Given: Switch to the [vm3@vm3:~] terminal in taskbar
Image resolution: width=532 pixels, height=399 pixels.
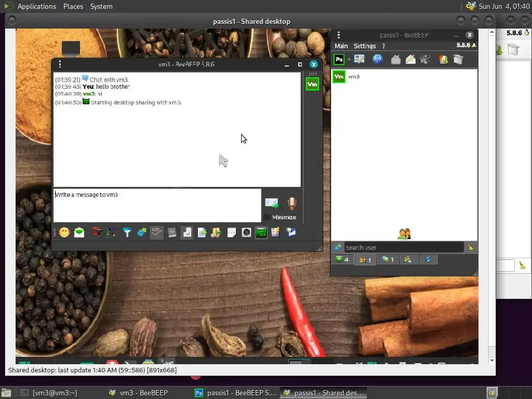Looking at the screenshot, I should [50, 393].
